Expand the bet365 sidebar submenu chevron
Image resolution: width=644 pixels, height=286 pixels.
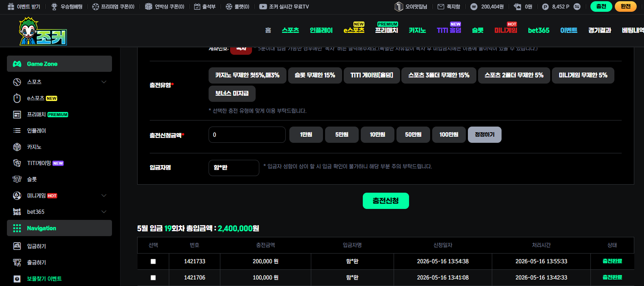tap(104, 212)
